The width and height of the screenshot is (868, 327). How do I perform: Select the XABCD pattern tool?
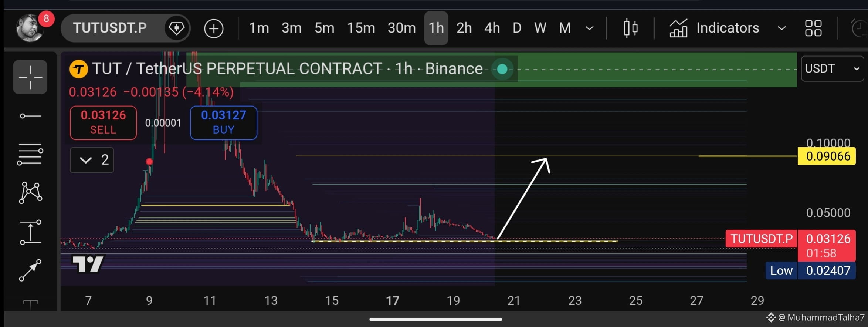coord(30,193)
